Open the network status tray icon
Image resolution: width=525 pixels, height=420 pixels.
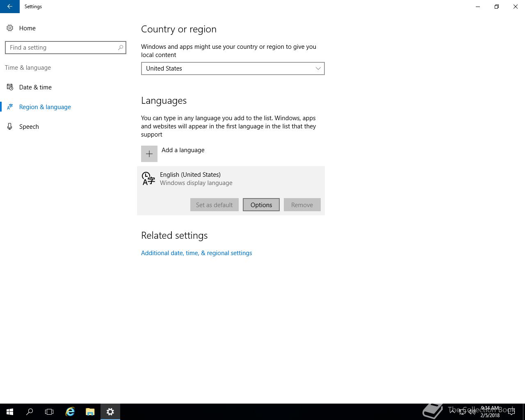pyautogui.click(x=462, y=412)
